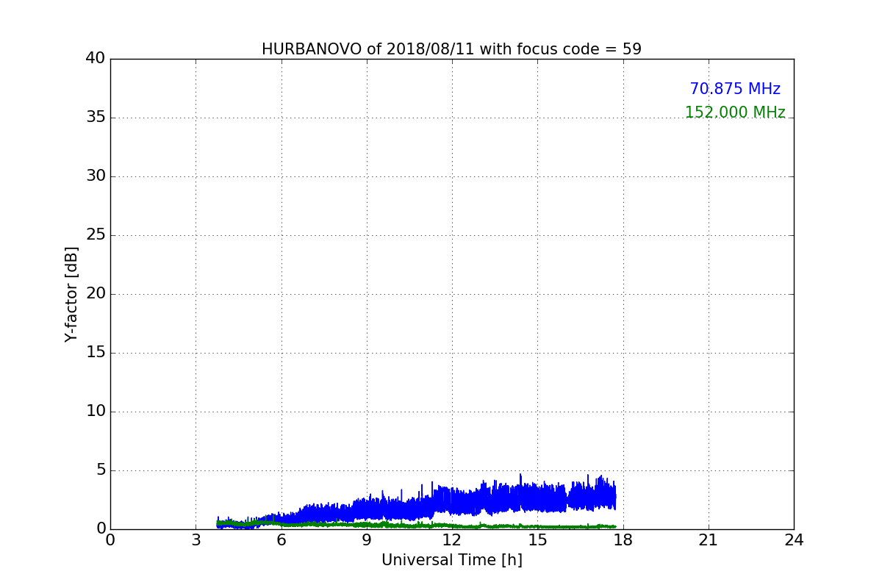Screen dimensions: 882x588
Task: Select the green 152.000 MHz legend label
Action: (735, 112)
